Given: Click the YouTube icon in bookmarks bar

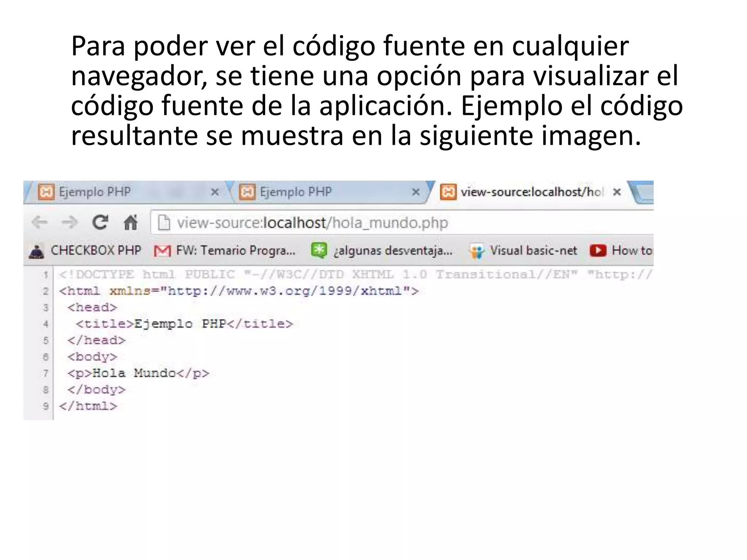Looking at the screenshot, I should [x=598, y=250].
